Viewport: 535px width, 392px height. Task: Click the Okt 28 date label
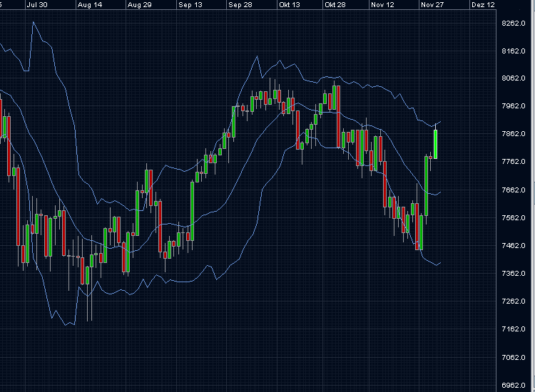point(335,4)
